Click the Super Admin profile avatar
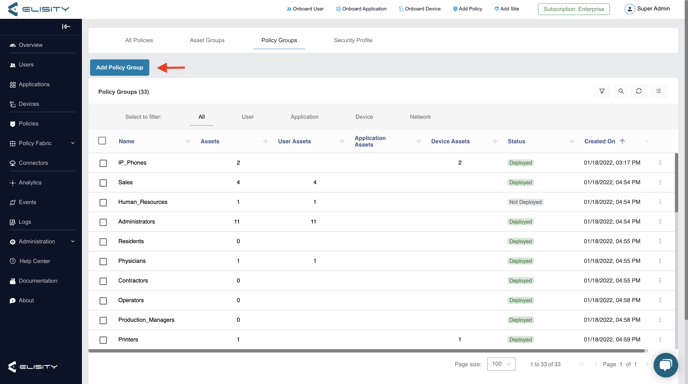This screenshot has width=688, height=384. [x=629, y=9]
